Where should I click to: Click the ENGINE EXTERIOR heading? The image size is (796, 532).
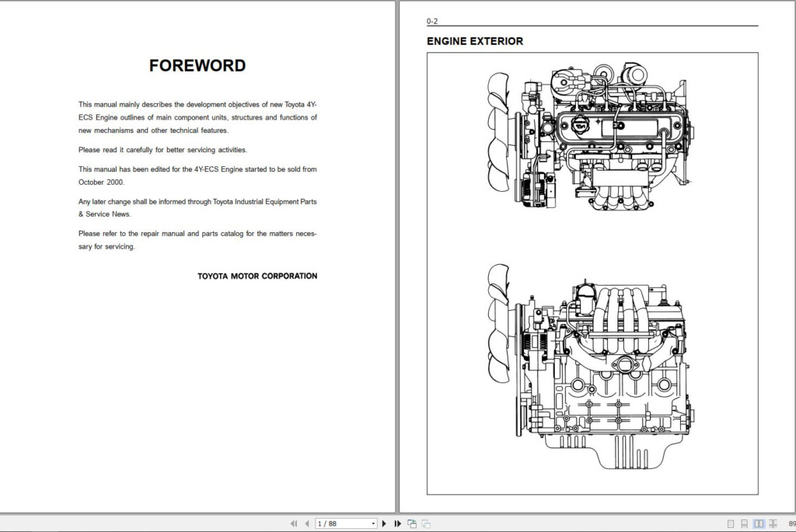point(475,41)
